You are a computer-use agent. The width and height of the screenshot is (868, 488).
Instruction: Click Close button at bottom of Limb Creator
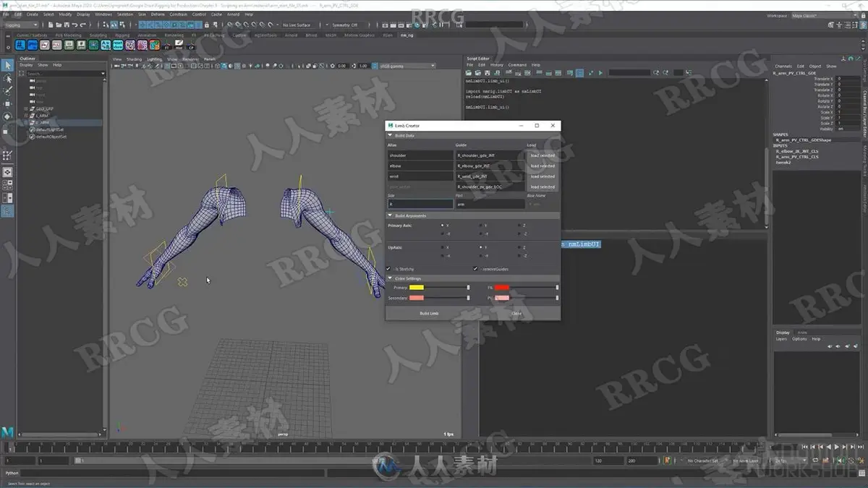click(x=516, y=314)
